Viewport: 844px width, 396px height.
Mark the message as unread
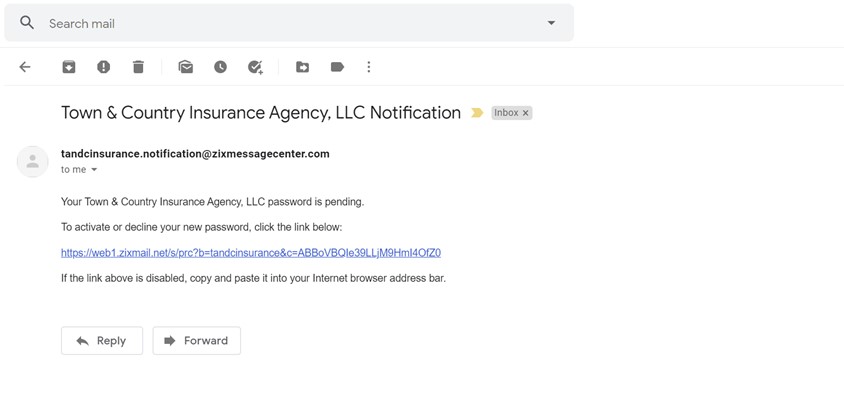point(186,67)
